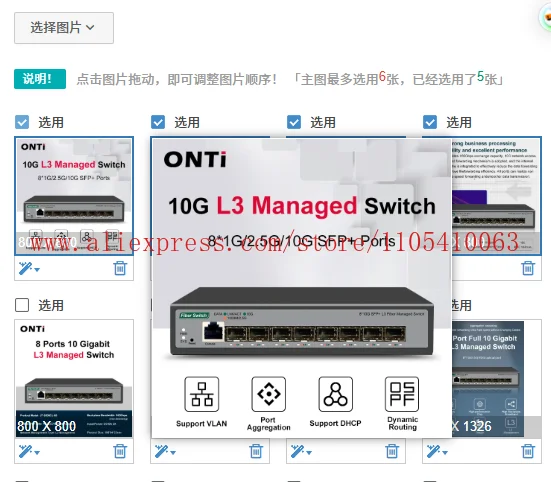Select the Port Full 10 Gigabit thumbnail
Image resolution: width=551 pixels, height=482 pixels.
click(x=496, y=379)
